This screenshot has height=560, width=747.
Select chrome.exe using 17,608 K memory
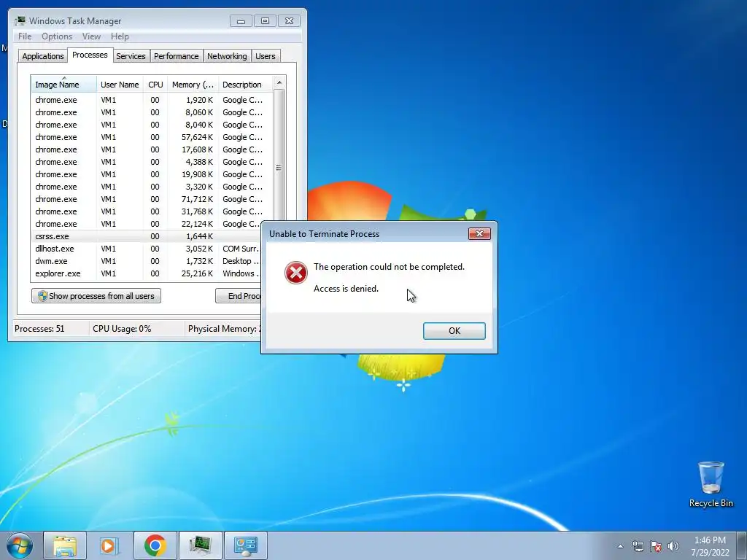(152, 149)
